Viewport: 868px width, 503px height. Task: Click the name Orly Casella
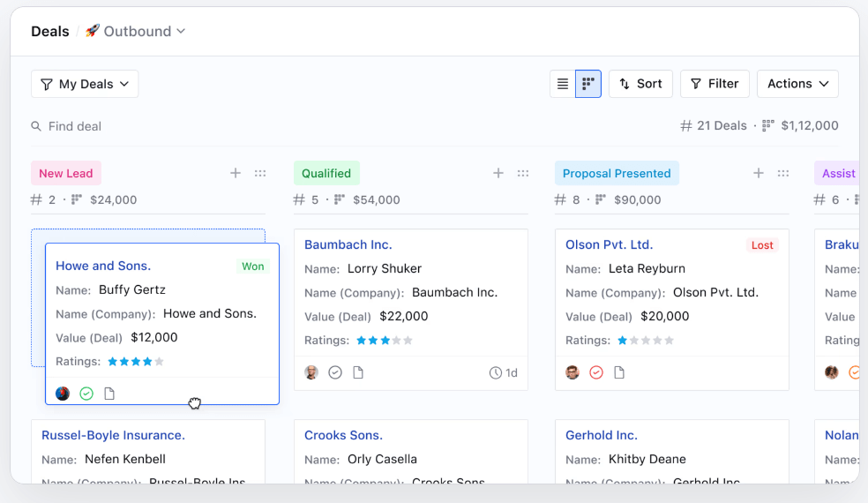coord(382,459)
